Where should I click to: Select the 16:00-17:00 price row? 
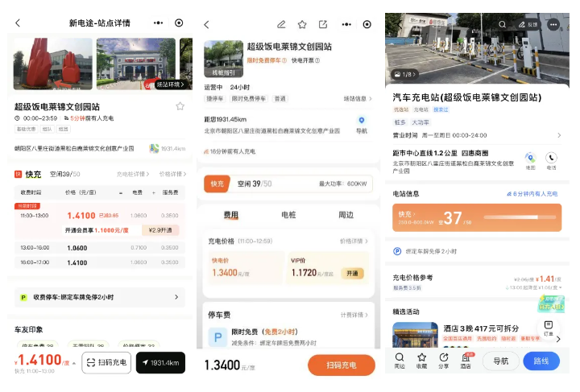[100, 262]
